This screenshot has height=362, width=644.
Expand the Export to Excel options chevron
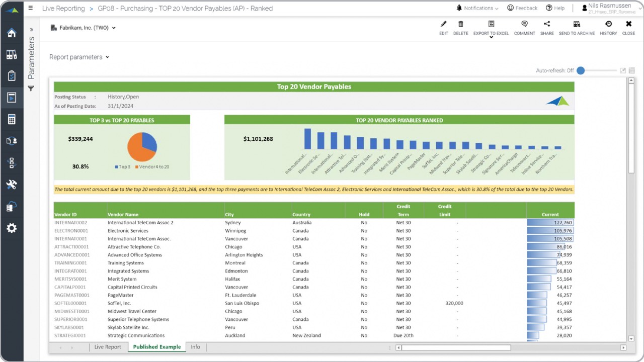pyautogui.click(x=491, y=37)
